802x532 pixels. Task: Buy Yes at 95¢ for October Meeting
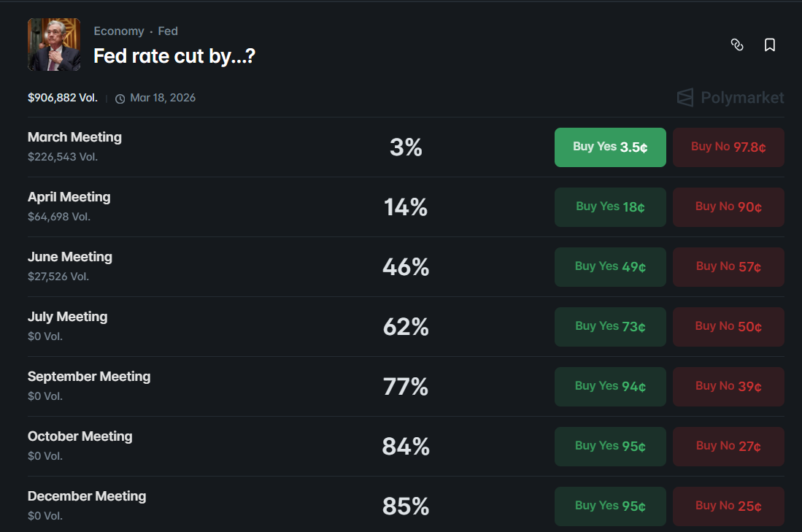[x=610, y=446]
